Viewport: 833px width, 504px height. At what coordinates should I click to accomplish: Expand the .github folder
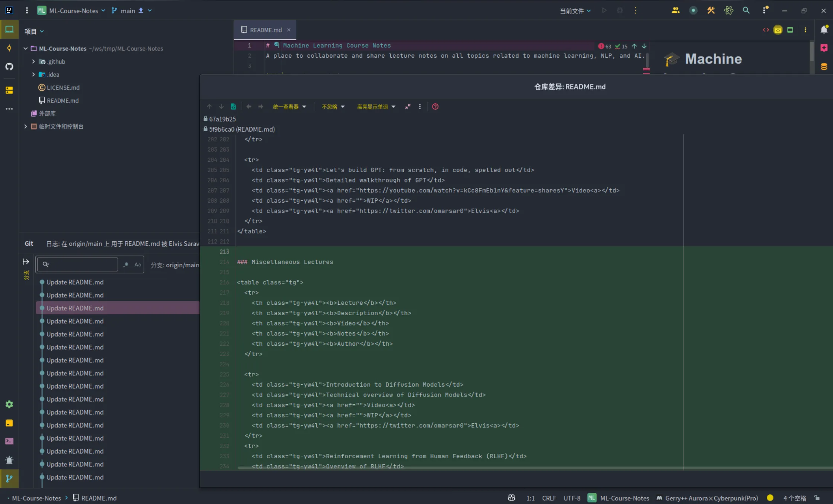tap(33, 62)
